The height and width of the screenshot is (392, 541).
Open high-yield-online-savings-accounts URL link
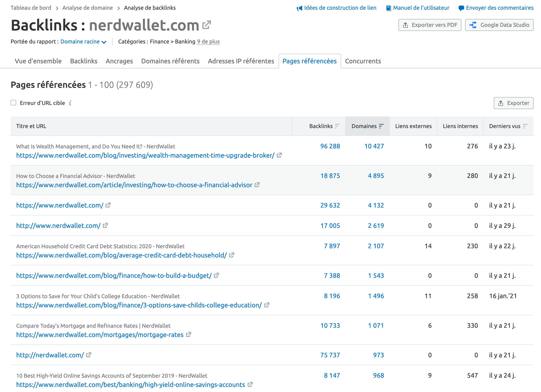click(x=131, y=385)
